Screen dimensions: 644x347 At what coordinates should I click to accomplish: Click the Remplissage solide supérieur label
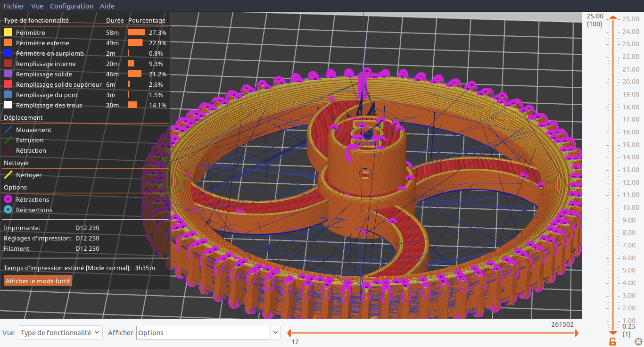coord(58,84)
